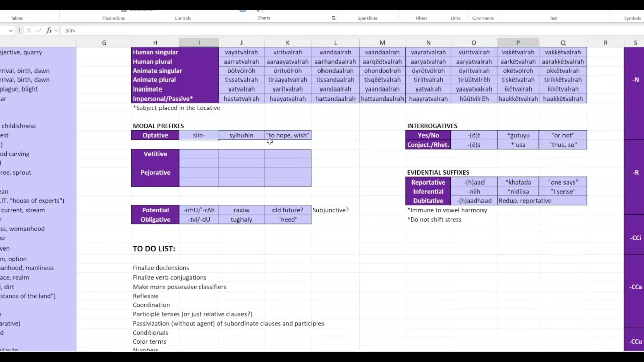Click the Dubitative header cell
This screenshot has height=362, width=644.
coord(428,201)
